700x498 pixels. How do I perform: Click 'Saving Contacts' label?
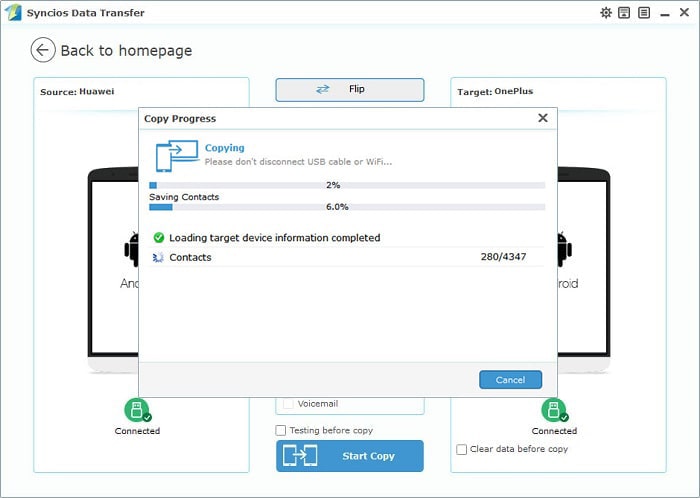[x=184, y=197]
